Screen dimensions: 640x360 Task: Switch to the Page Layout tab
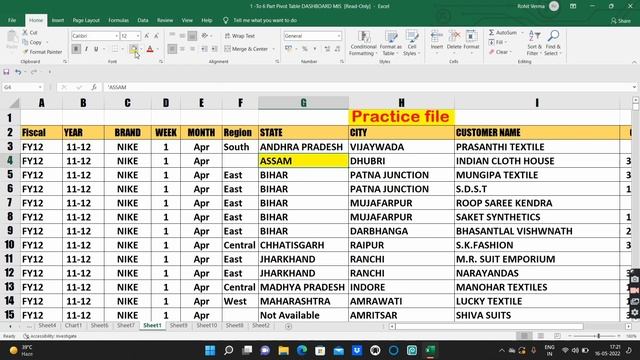(x=86, y=20)
